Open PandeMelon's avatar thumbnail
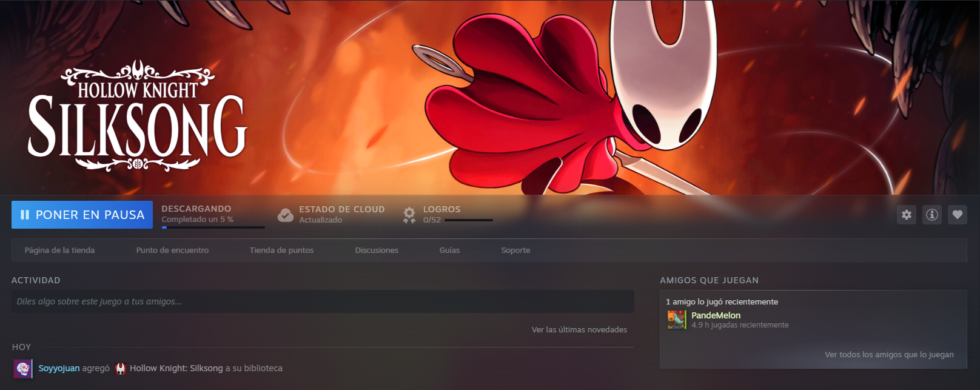 pyautogui.click(x=676, y=320)
